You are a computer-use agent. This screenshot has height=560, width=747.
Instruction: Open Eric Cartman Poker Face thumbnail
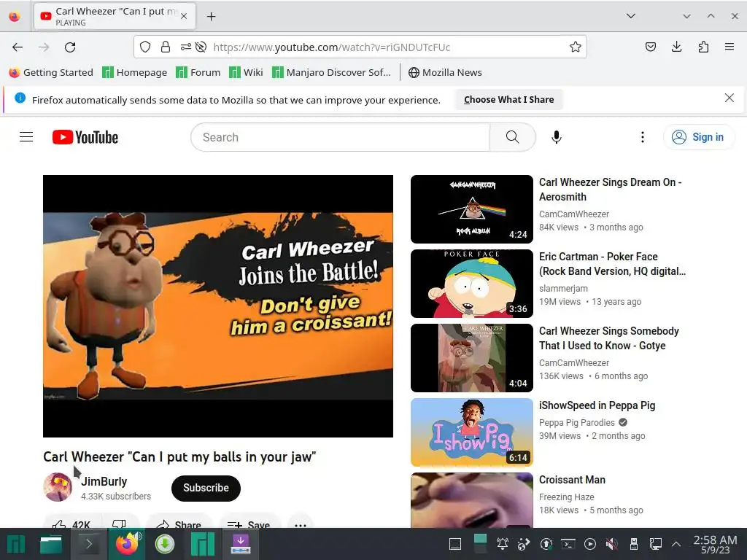point(472,284)
